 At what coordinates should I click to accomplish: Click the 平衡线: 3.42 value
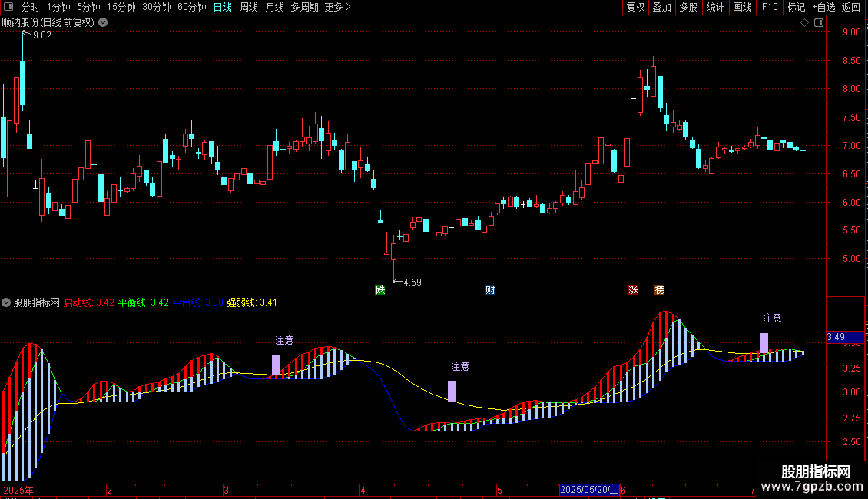(144, 302)
